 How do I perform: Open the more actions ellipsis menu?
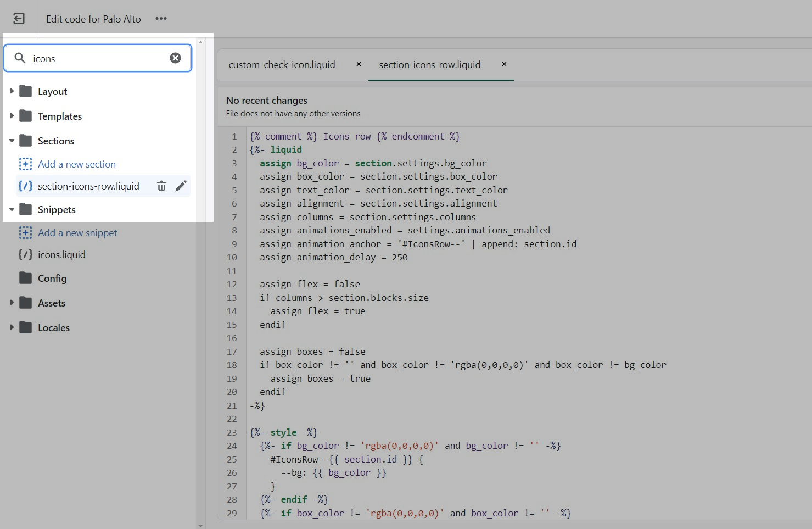click(161, 19)
